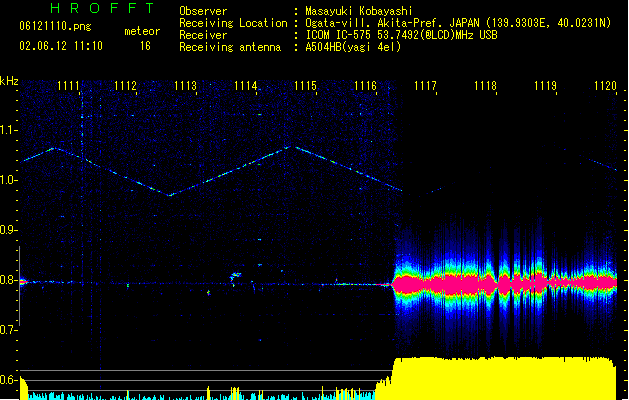Click time marker 1120
The height and width of the screenshot is (400, 629).
pos(605,86)
